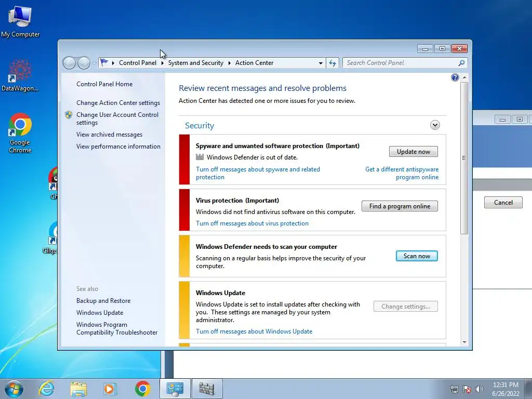
Task: Open Windows Explorer from the taskbar
Action: click(x=78, y=389)
